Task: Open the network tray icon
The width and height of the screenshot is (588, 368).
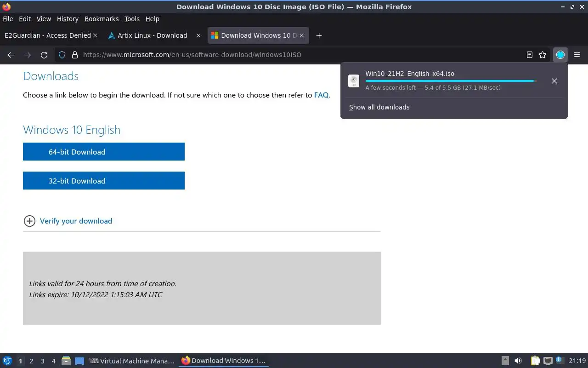Action: pos(548,361)
